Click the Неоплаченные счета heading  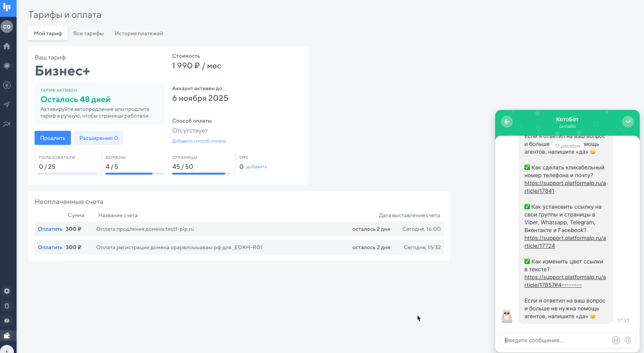coord(69,202)
